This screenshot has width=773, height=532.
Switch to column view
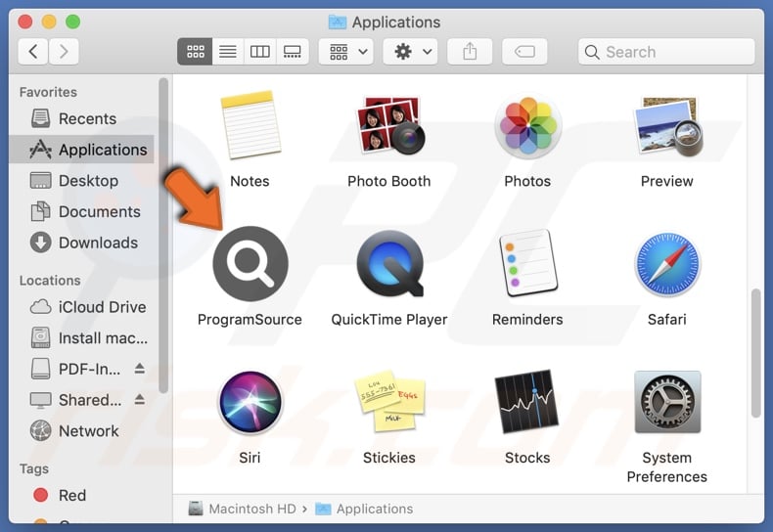260,51
